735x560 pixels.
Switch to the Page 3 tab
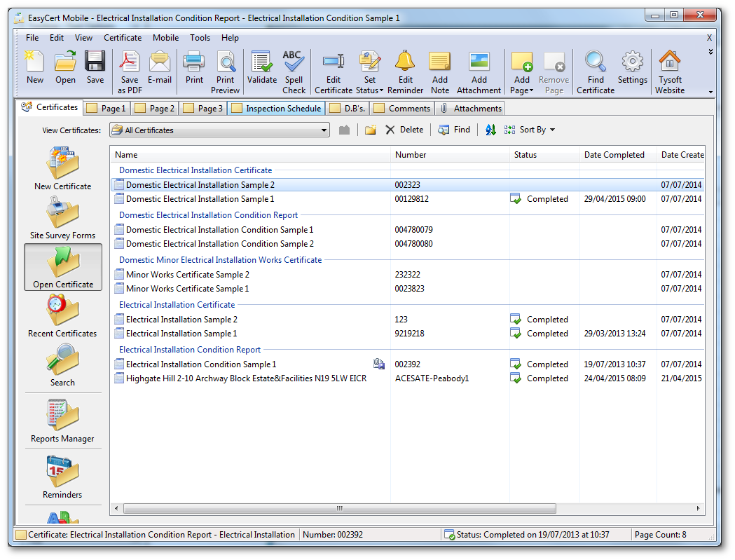pos(203,109)
